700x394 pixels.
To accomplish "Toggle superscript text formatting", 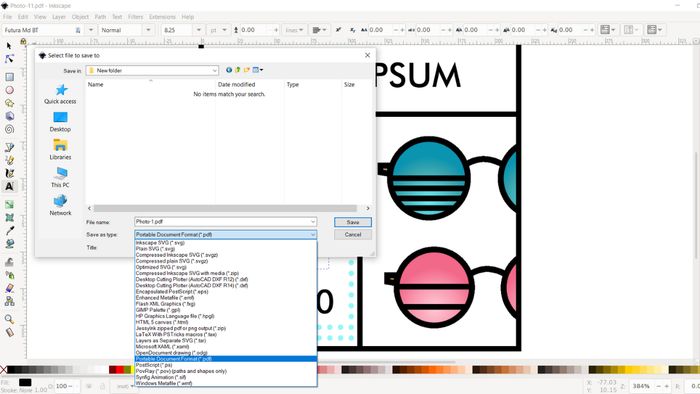I will click(x=338, y=30).
